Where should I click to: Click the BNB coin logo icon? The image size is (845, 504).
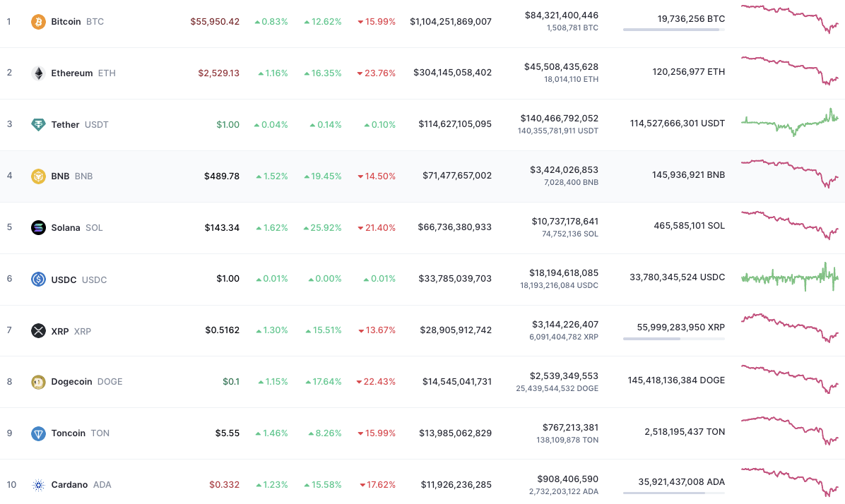(x=38, y=176)
